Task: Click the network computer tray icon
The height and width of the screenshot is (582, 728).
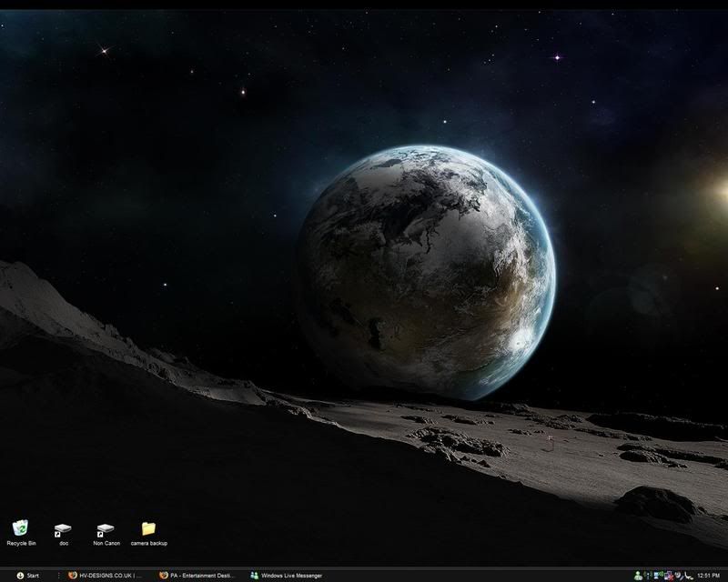Action: tap(659, 576)
